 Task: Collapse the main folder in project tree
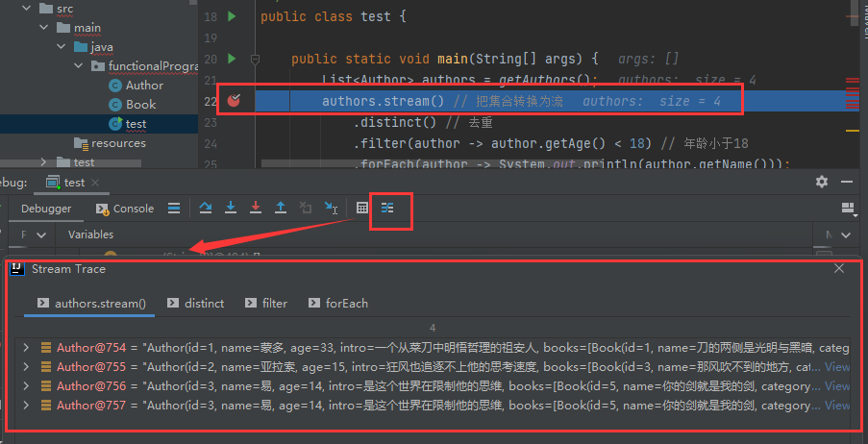coord(43,28)
